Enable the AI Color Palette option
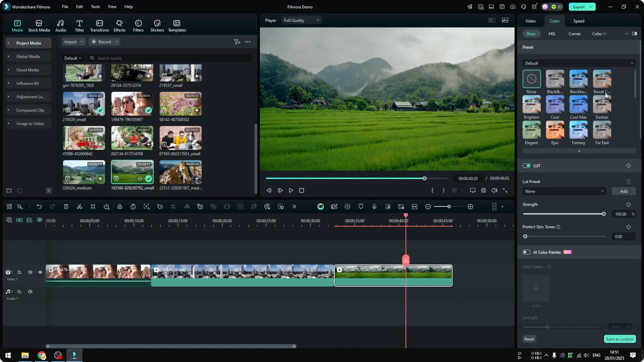The width and height of the screenshot is (644, 362). pos(526,252)
